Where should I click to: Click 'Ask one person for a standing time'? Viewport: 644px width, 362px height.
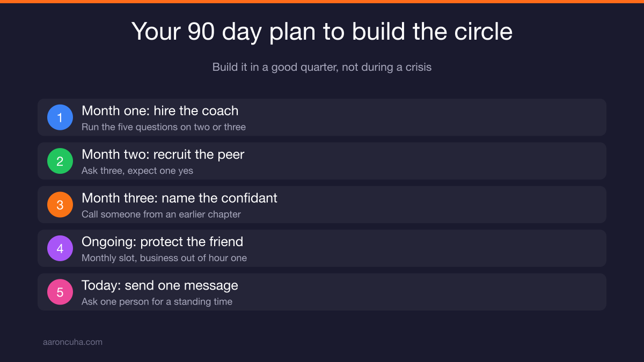(157, 302)
